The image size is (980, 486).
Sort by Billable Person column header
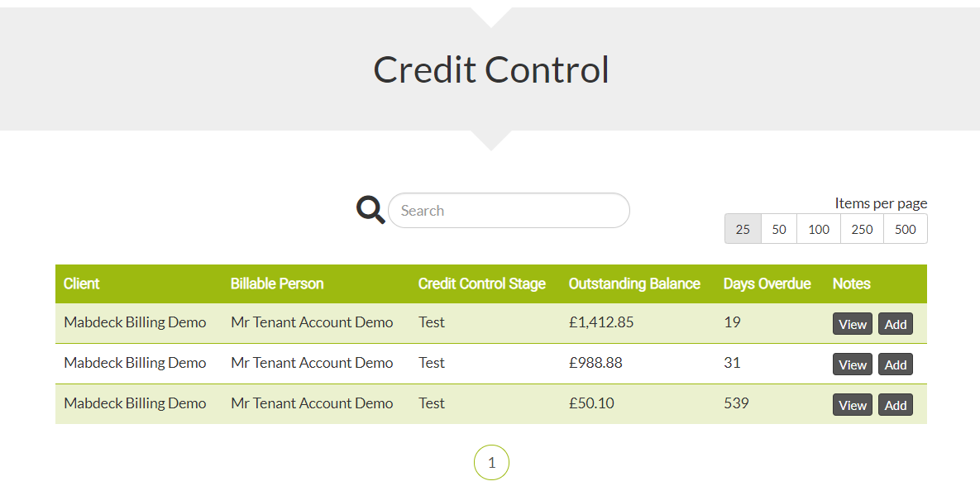[277, 283]
